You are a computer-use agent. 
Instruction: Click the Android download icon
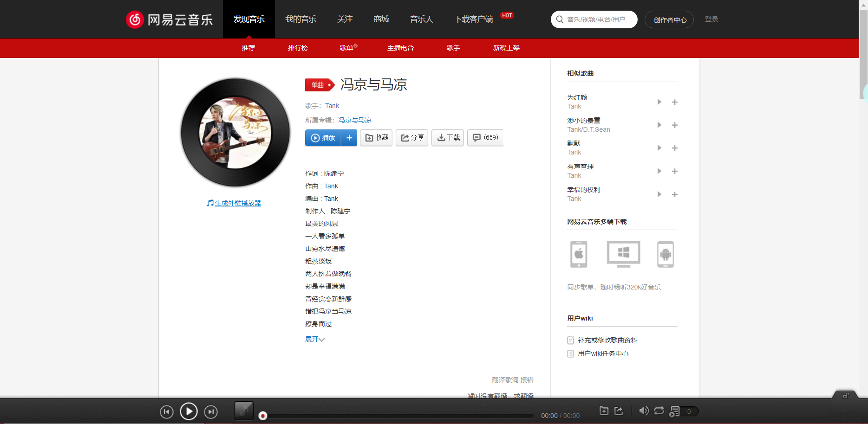665,254
